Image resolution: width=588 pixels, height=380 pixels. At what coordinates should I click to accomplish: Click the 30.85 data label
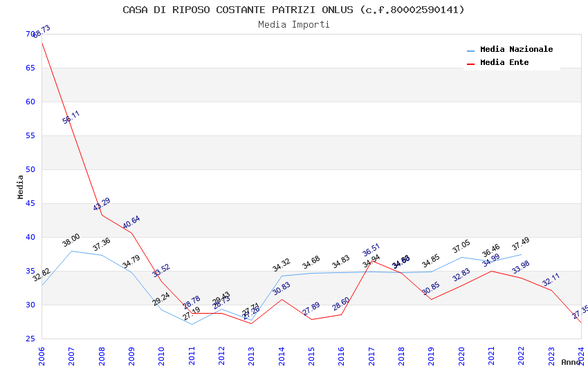click(431, 289)
